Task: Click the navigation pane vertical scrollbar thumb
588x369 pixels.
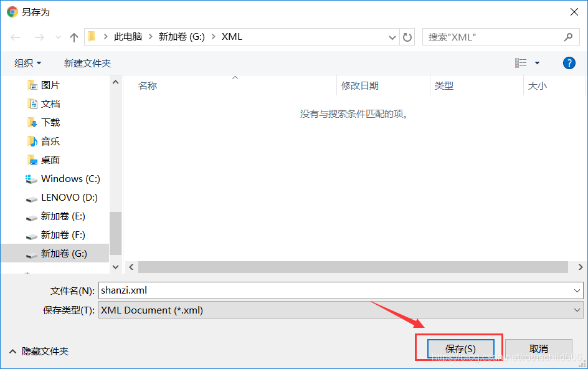Action: pos(115,233)
